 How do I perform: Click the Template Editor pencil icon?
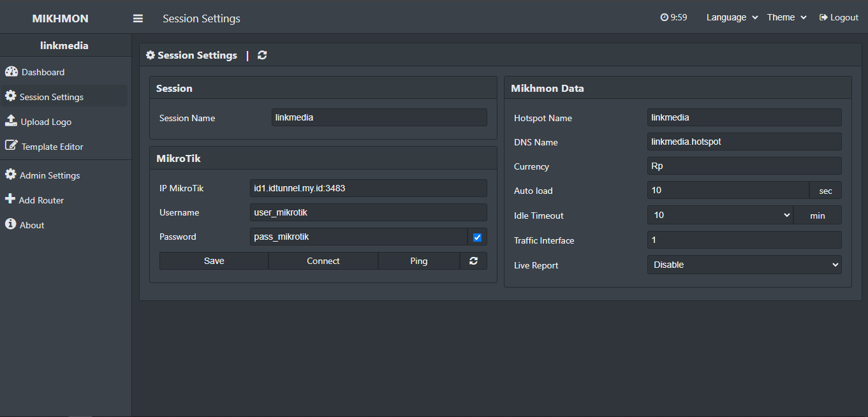[11, 146]
